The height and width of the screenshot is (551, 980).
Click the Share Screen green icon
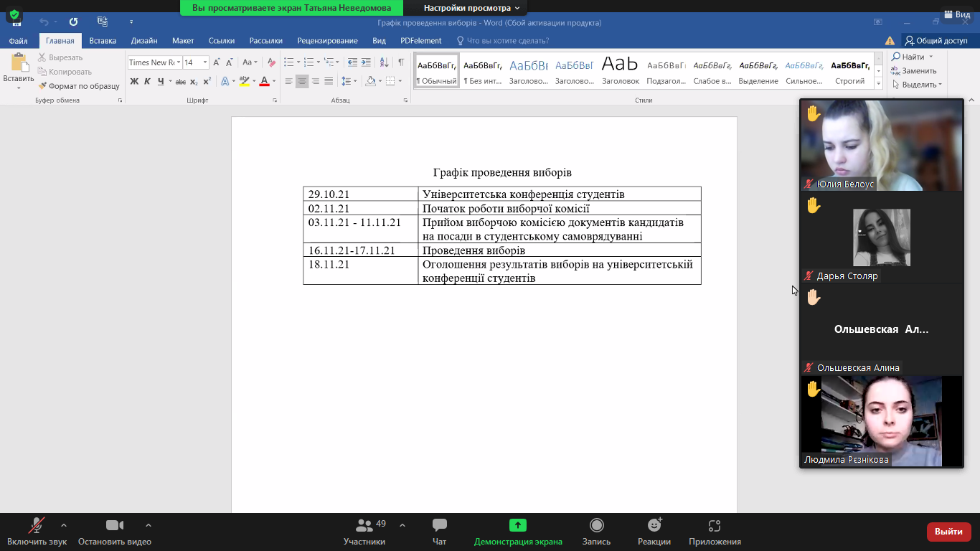[518, 526]
